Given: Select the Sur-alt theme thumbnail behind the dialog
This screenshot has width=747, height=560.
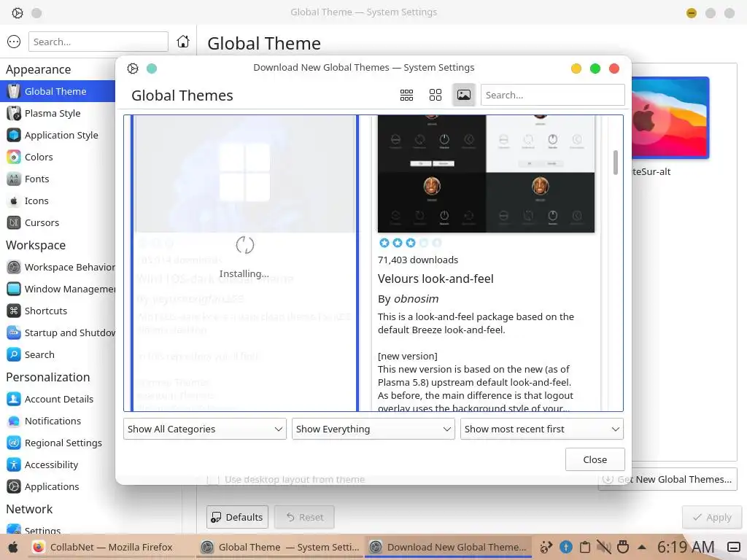Looking at the screenshot, I should (x=670, y=117).
